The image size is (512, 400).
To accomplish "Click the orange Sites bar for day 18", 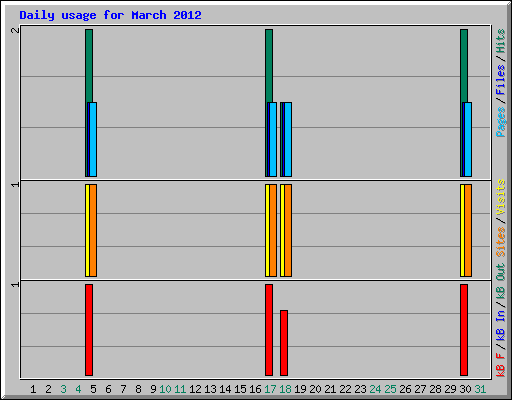I will point(288,230).
